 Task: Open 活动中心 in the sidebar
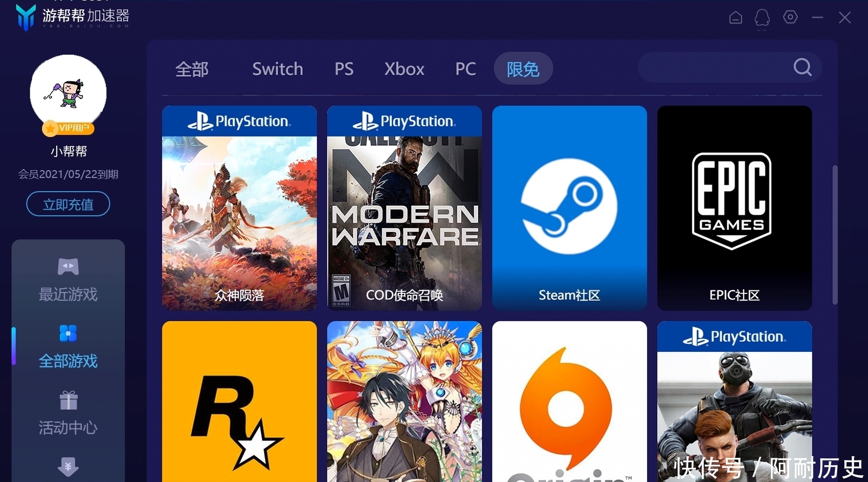pyautogui.click(x=68, y=414)
